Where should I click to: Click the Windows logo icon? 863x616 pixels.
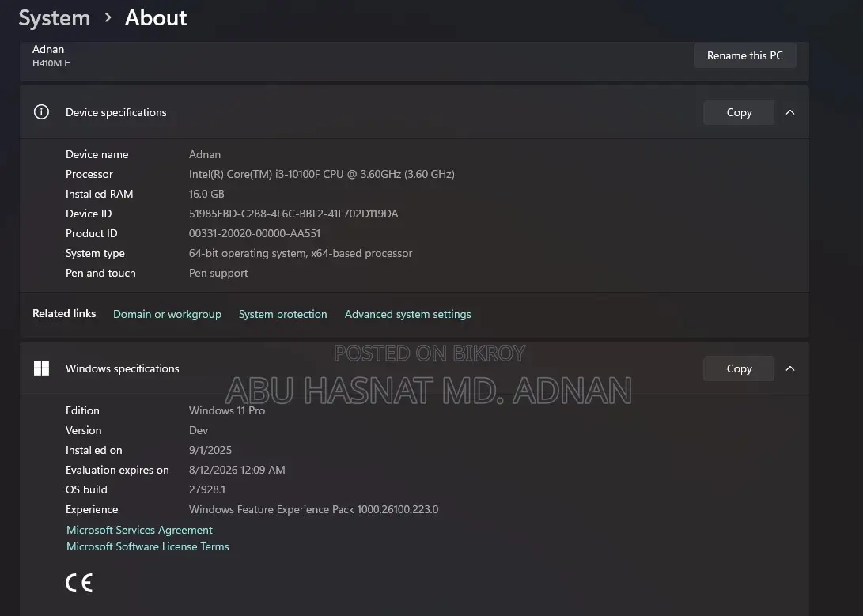(41, 368)
